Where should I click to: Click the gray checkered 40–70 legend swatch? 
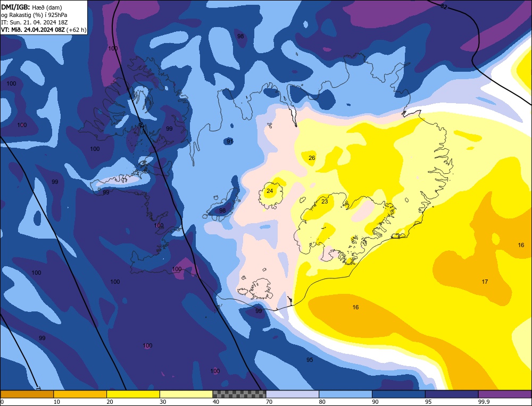[239, 394]
